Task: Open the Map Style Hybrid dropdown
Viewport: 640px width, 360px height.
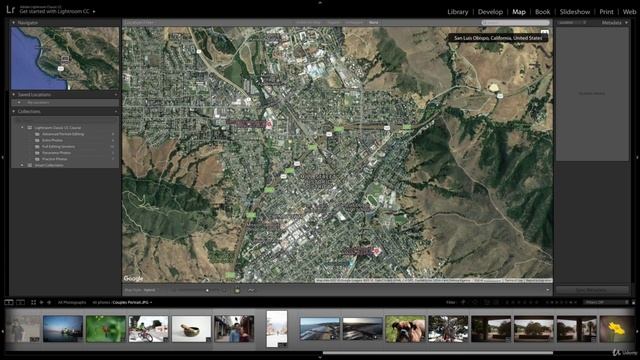Action: 149,290
